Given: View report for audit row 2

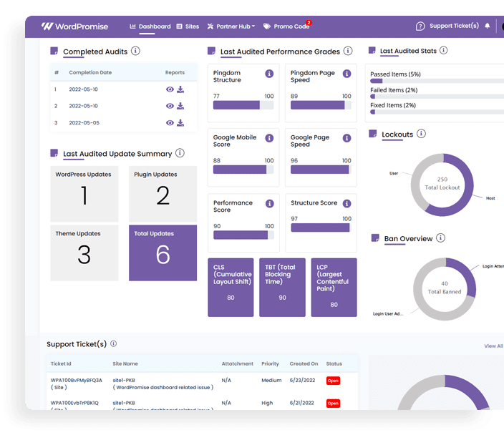Looking at the screenshot, I should click(170, 106).
